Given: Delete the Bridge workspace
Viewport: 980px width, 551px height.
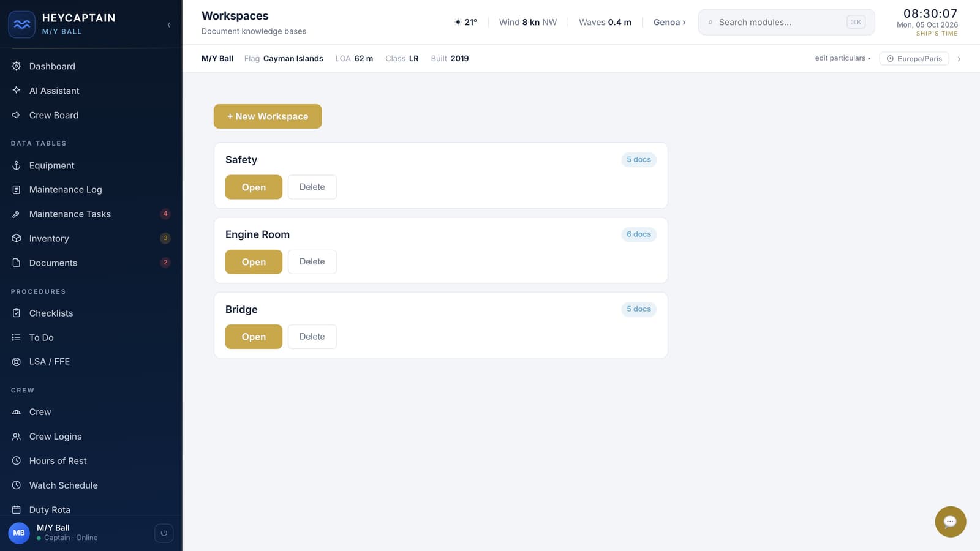Looking at the screenshot, I should pyautogui.click(x=312, y=337).
